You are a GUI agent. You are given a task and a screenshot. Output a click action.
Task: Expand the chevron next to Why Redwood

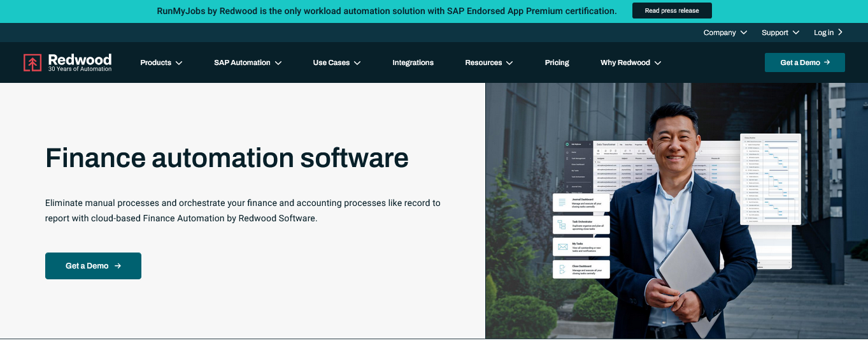click(658, 63)
